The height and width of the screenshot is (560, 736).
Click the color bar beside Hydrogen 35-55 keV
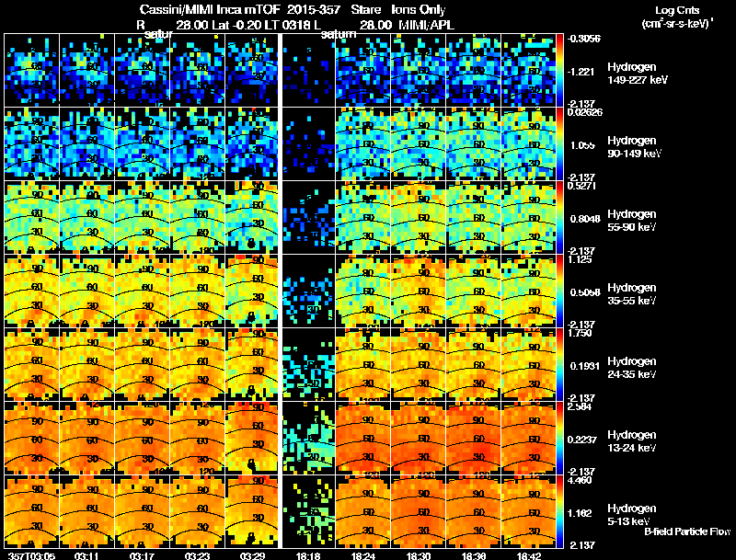coord(559,291)
